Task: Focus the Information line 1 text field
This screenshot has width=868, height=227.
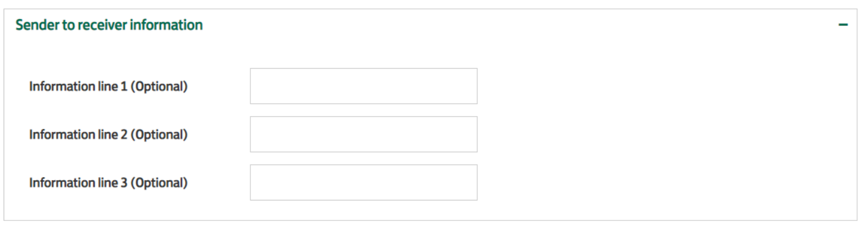Action: pos(364,86)
